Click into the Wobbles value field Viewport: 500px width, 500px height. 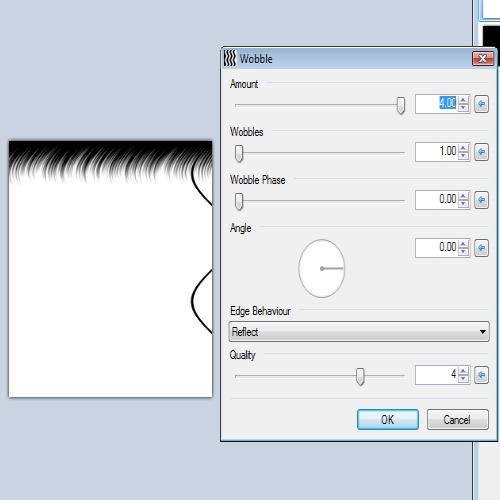pyautogui.click(x=436, y=152)
